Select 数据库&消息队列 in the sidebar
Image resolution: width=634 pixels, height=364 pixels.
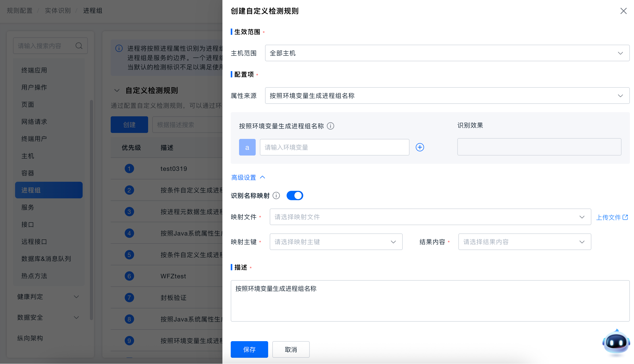click(x=49, y=259)
